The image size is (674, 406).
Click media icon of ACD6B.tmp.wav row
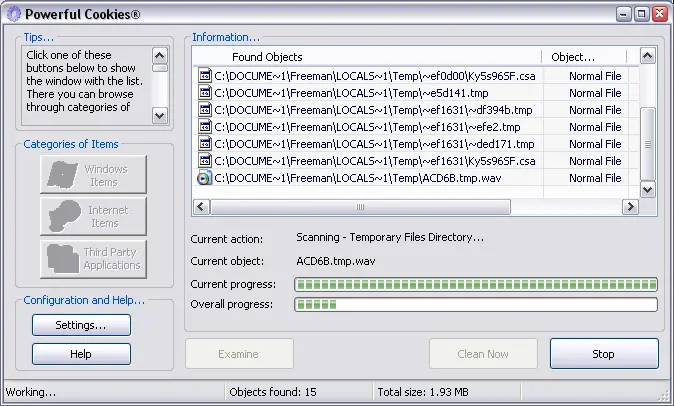coord(205,178)
